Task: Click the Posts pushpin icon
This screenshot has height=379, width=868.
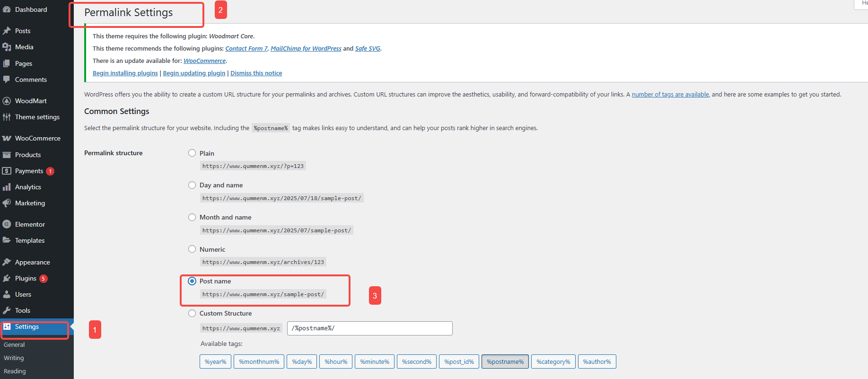Action: click(x=7, y=31)
